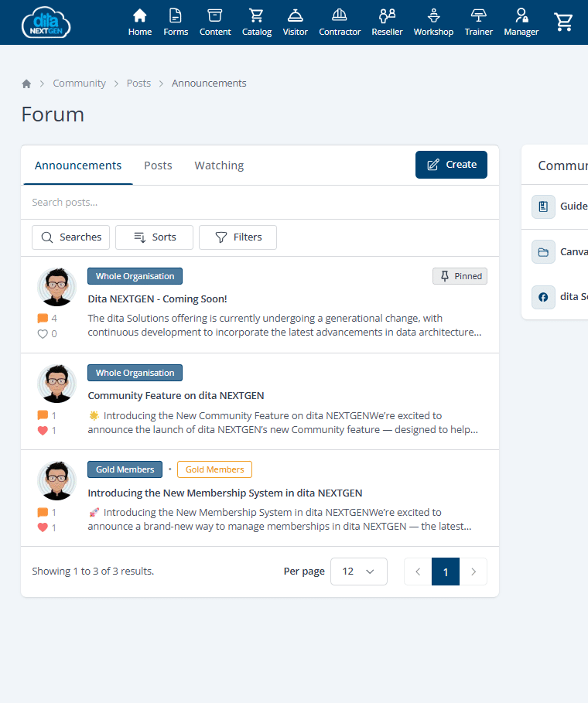The width and height of the screenshot is (588, 703).
Task: Switch to the Posts tab
Action: tap(158, 166)
